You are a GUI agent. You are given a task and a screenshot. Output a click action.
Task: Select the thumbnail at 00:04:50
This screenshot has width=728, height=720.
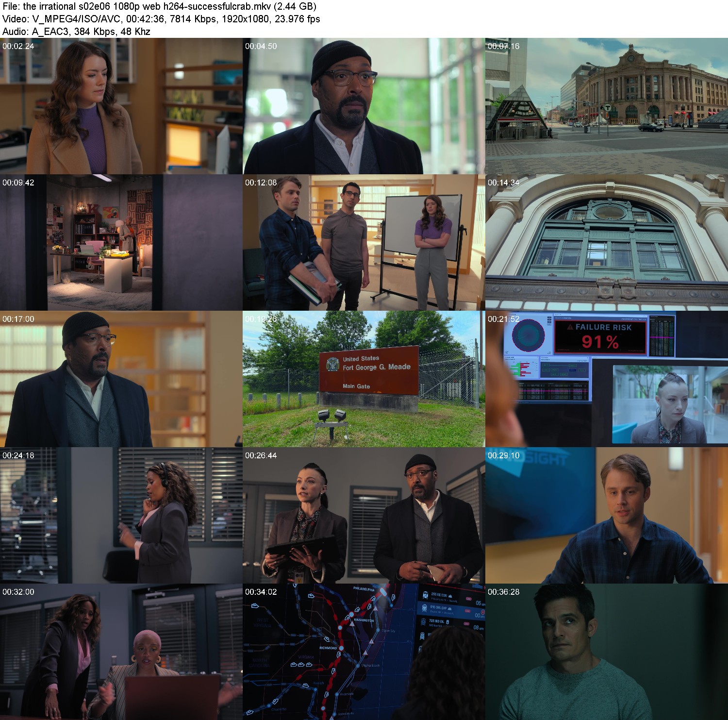364,106
